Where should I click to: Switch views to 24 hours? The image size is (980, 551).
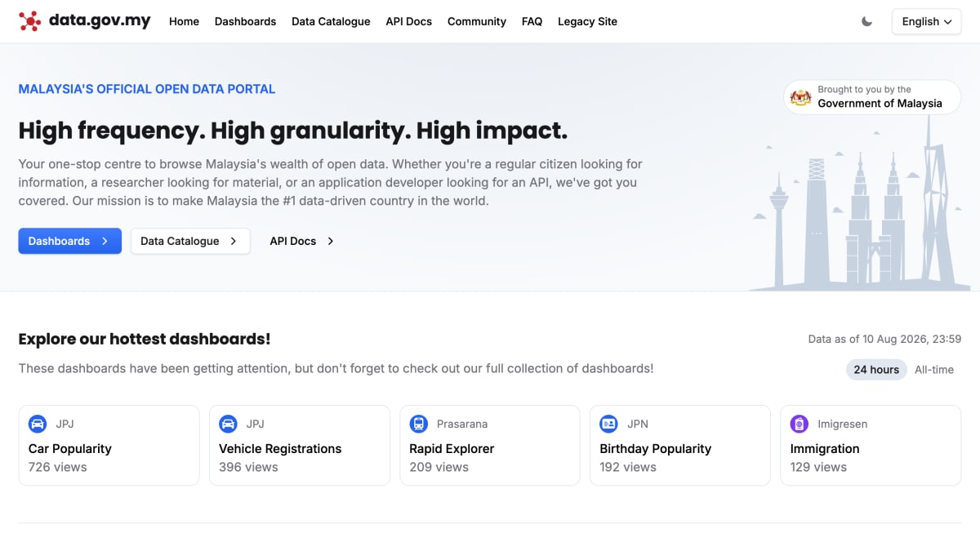[x=876, y=370]
